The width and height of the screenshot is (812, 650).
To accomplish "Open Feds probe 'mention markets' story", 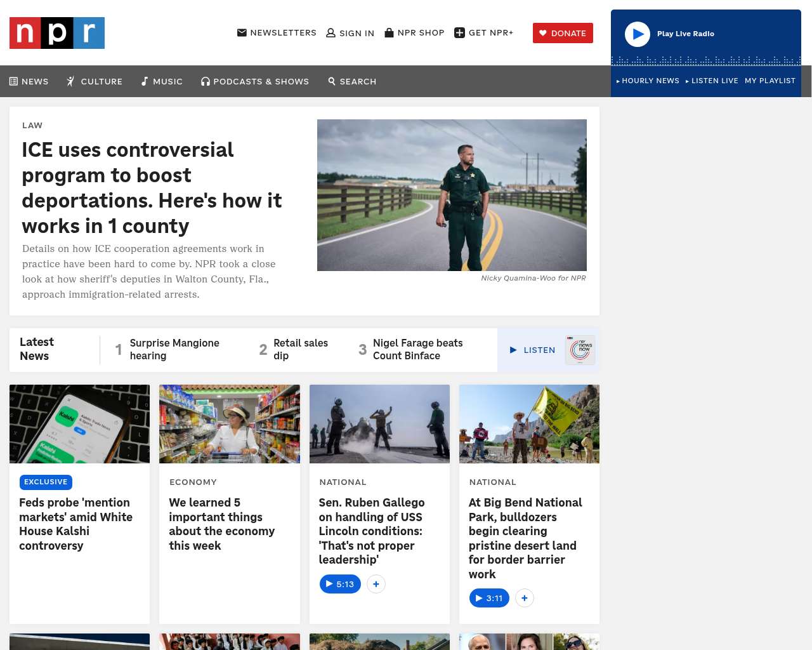I will [76, 524].
